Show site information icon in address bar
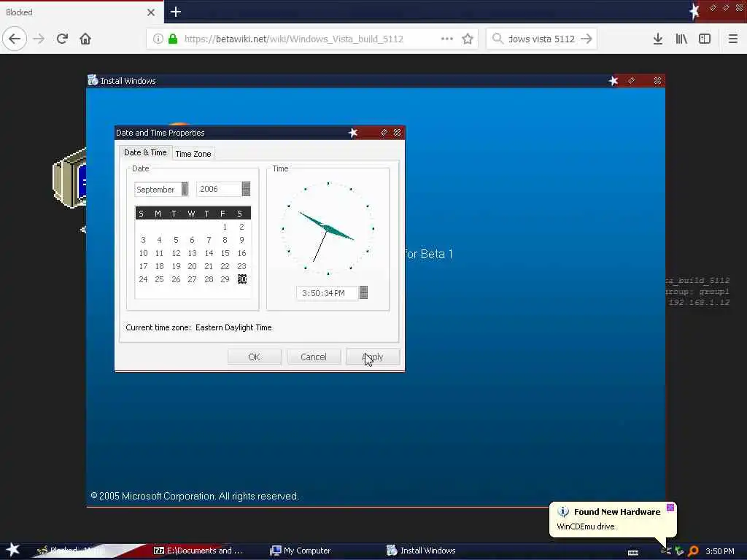Image resolution: width=747 pixels, height=560 pixels. [x=158, y=39]
